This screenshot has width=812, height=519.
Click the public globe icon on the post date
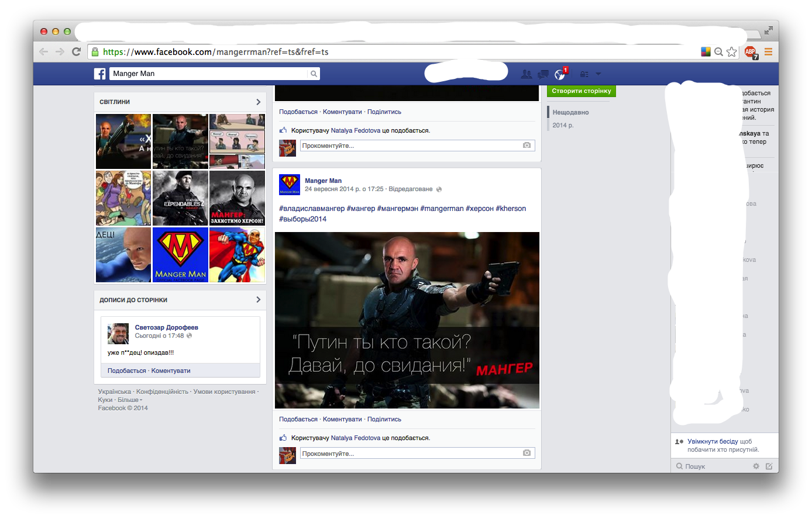pos(439,189)
